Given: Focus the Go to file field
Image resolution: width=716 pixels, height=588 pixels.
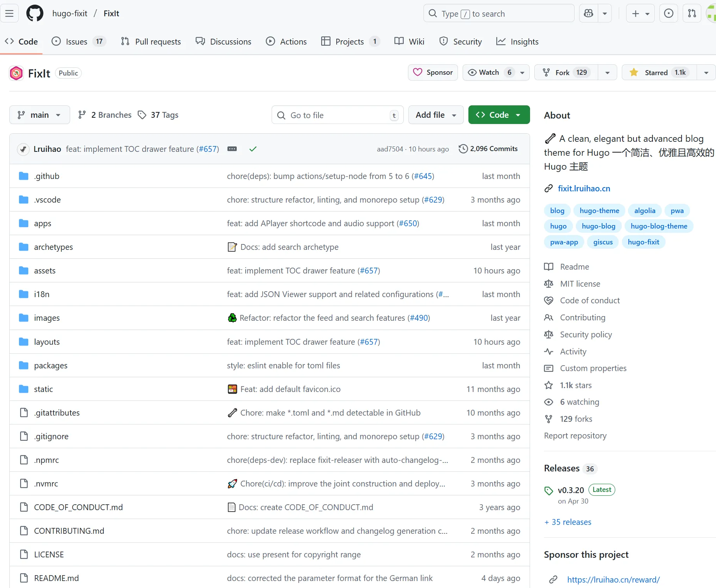Looking at the screenshot, I should coord(337,115).
